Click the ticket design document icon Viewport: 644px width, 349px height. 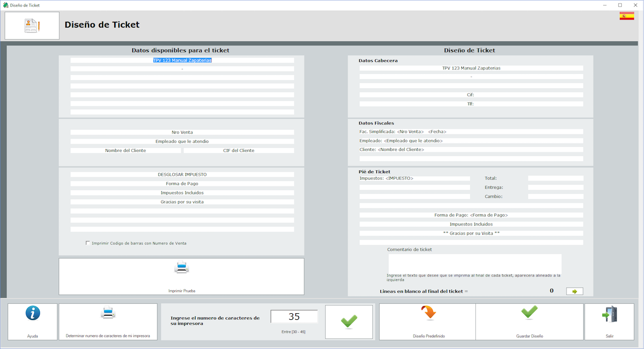pos(32,26)
